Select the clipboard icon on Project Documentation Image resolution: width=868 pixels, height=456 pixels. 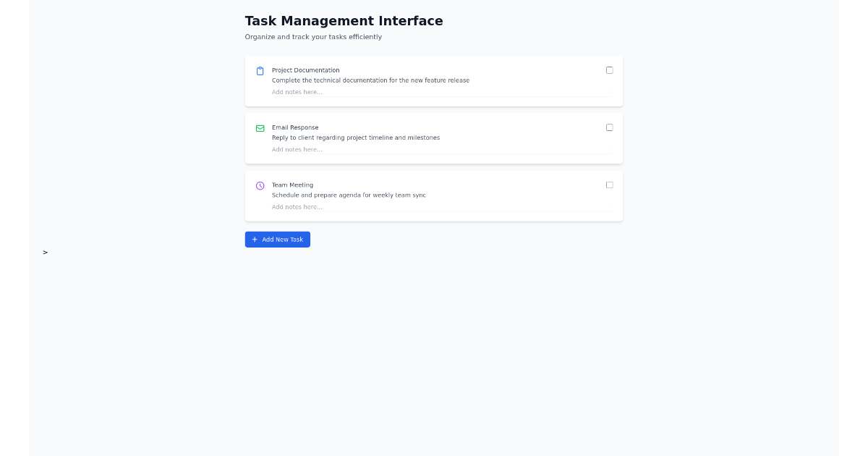(260, 70)
